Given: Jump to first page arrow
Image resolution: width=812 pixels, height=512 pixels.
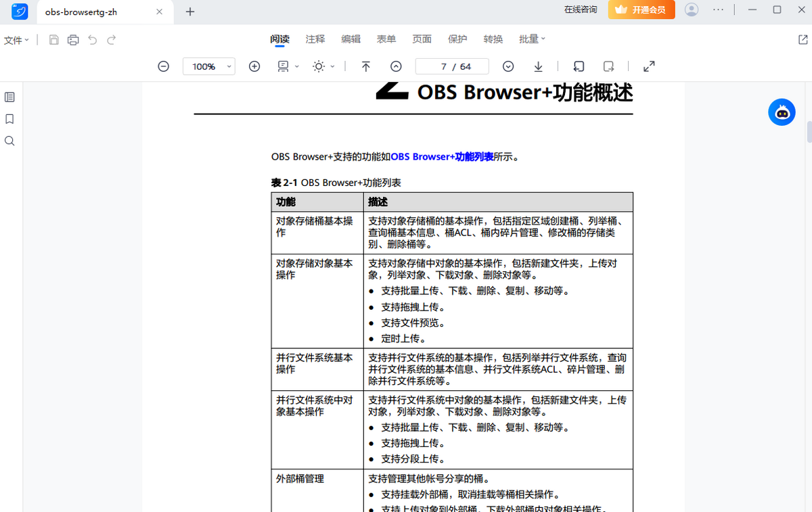Looking at the screenshot, I should (x=365, y=66).
